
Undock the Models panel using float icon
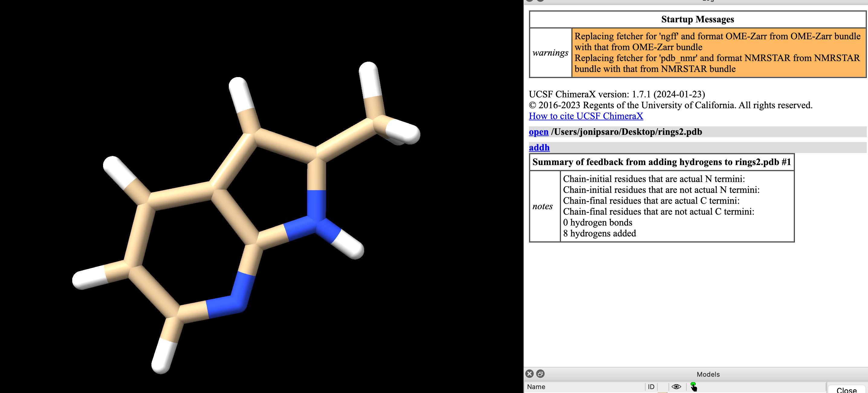click(540, 373)
